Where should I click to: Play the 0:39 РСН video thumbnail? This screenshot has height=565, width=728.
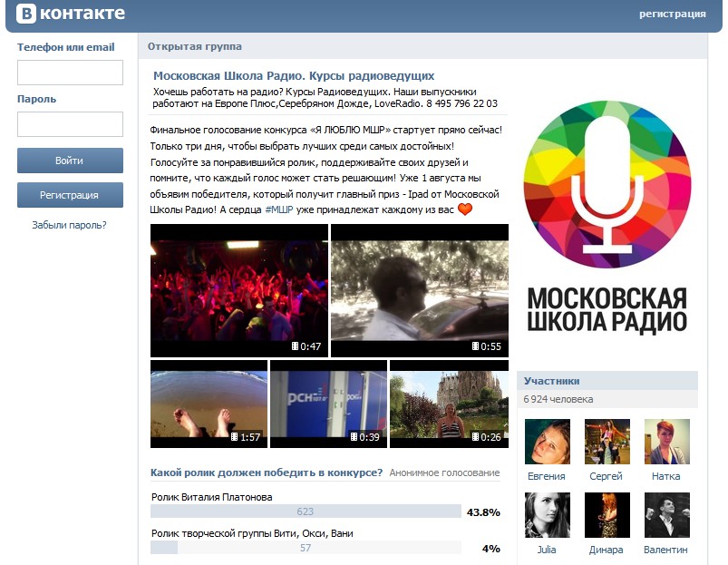click(x=329, y=404)
